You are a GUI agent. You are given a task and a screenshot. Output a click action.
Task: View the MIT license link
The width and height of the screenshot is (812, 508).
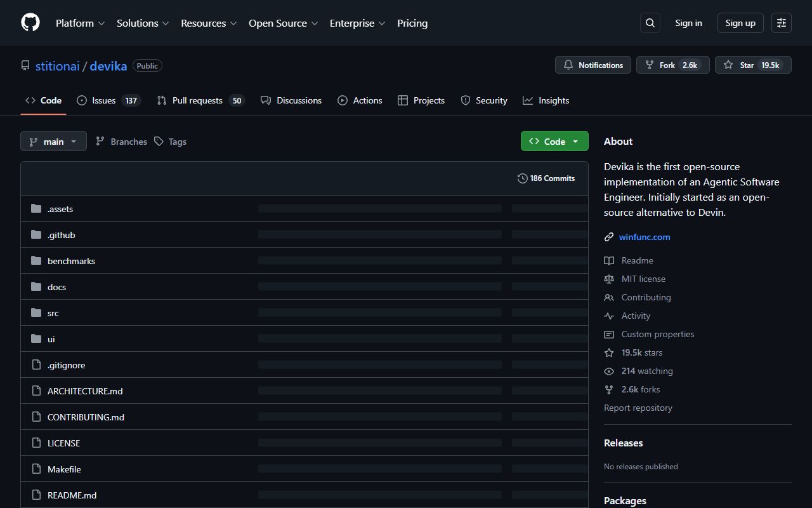tap(643, 279)
